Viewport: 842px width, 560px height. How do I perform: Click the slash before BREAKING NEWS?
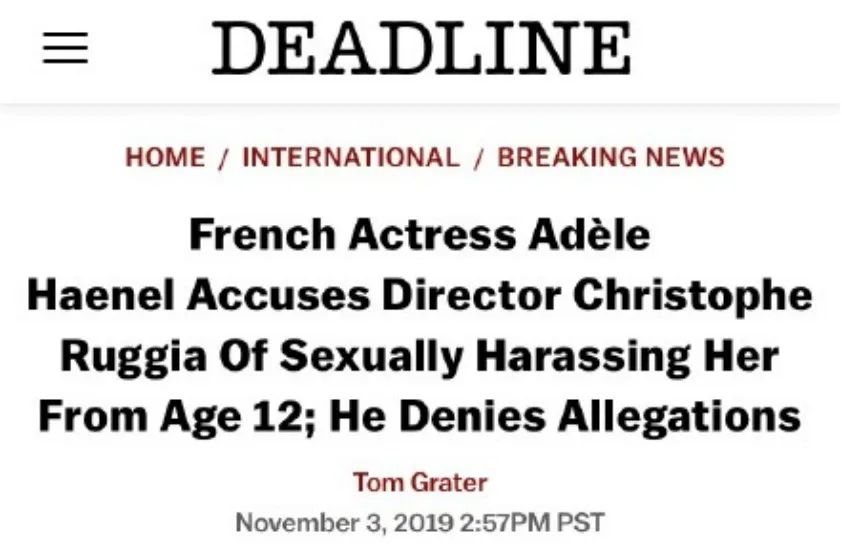(x=479, y=157)
